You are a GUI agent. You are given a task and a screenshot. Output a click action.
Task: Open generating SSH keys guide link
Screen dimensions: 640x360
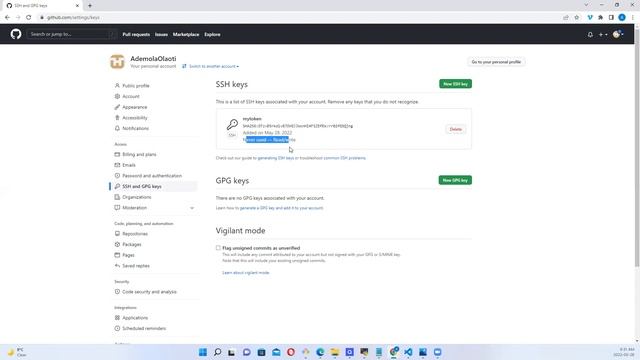tap(276, 158)
